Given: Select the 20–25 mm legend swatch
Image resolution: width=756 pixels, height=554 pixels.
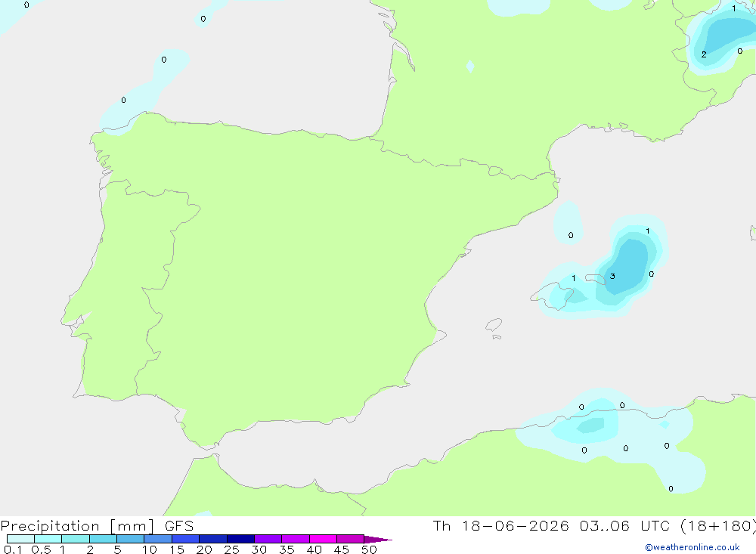Looking at the screenshot, I should coord(213,539).
